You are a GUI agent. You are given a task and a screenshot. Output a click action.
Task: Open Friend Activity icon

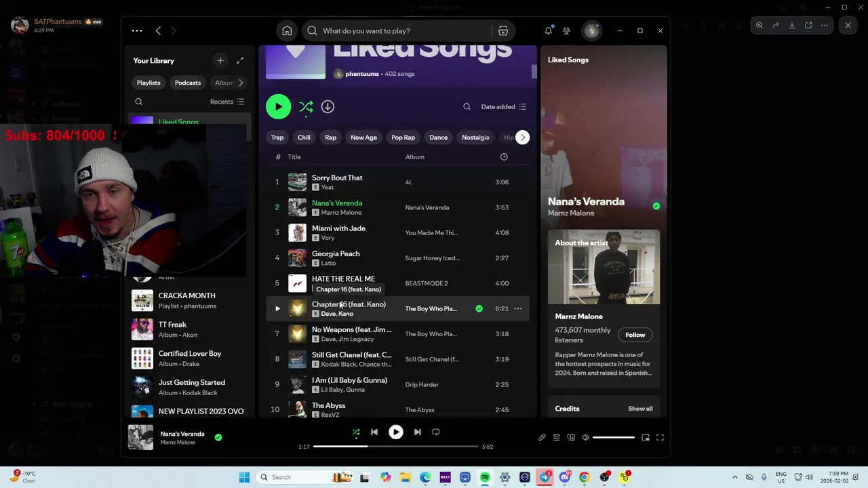coord(566,30)
